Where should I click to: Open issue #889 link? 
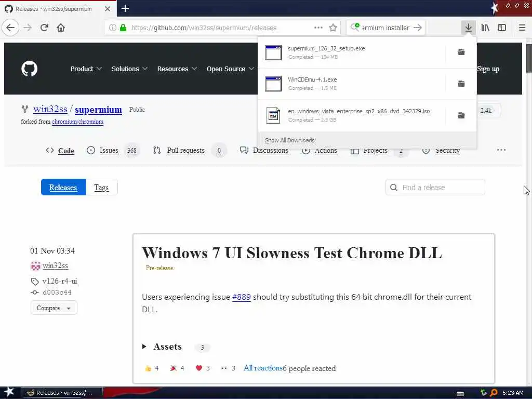coord(241,297)
